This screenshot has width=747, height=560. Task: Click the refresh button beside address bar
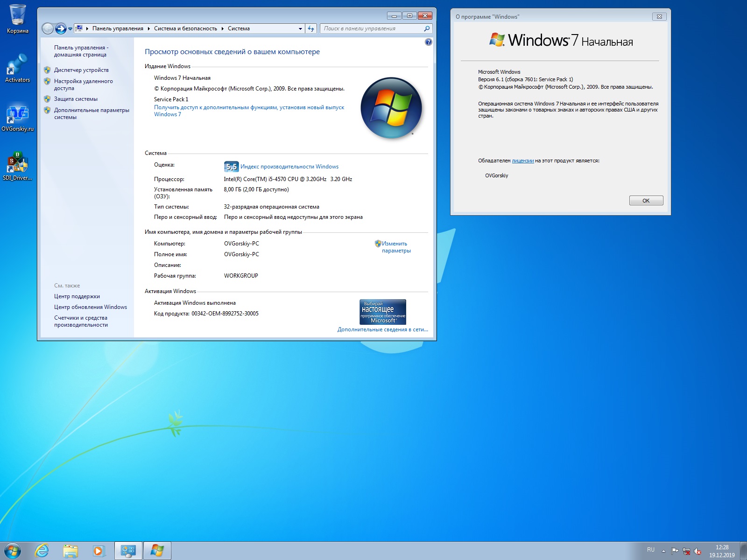pyautogui.click(x=311, y=28)
